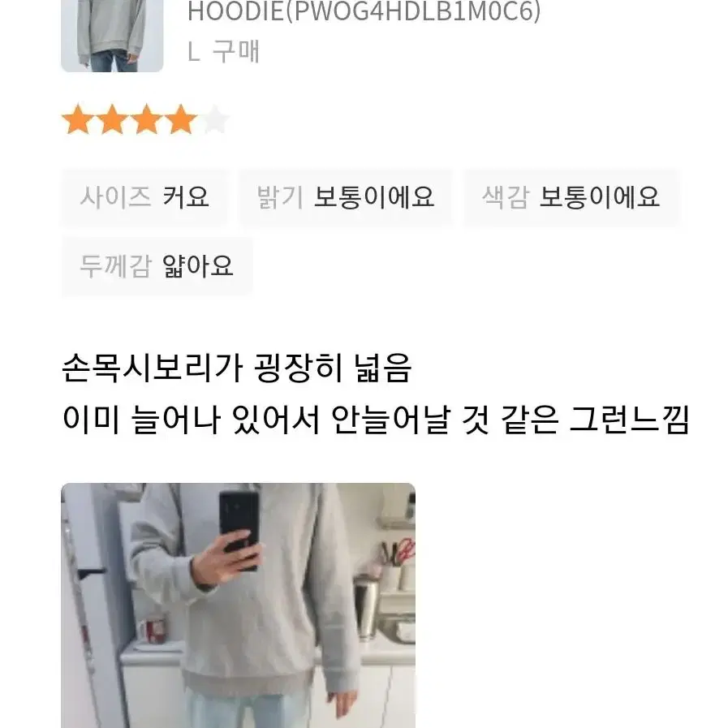Select the 두께감 얇아요 review tag
Viewport: 728px width, 728px height.
(157, 265)
